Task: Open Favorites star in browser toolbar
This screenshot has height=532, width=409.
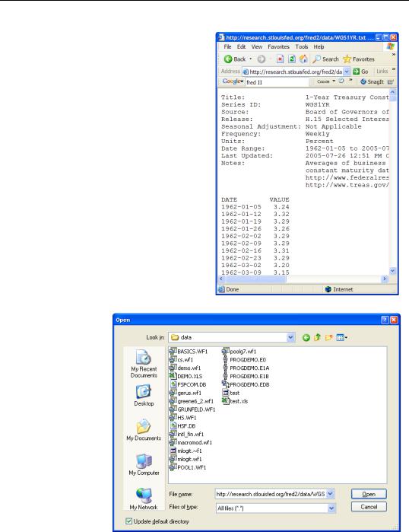Action: 359,59
